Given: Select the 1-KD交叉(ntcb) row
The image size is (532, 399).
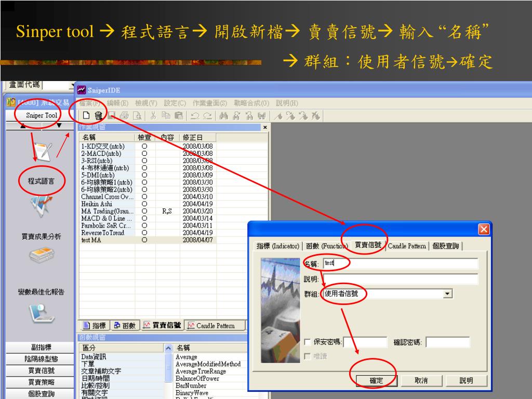Looking at the screenshot, I should tap(148, 146).
